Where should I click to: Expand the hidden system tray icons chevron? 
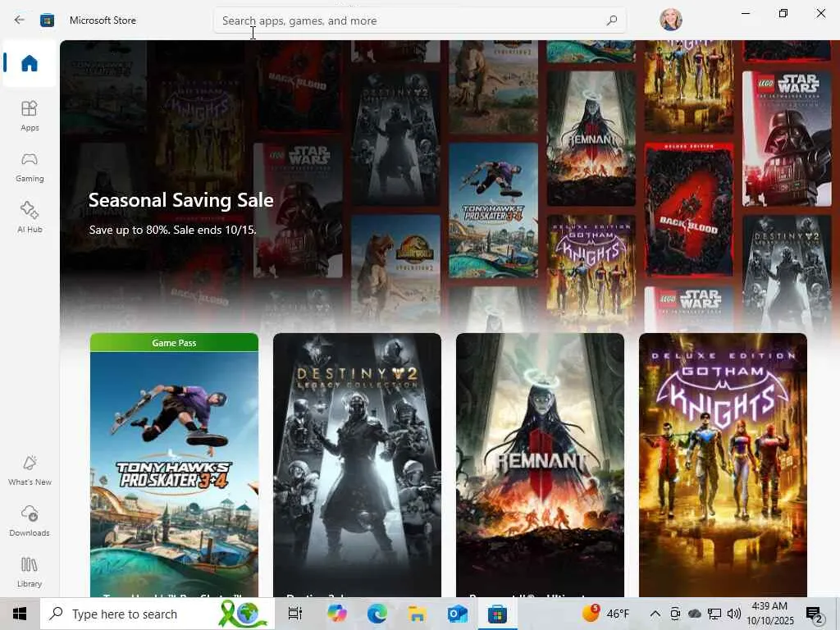pos(655,614)
